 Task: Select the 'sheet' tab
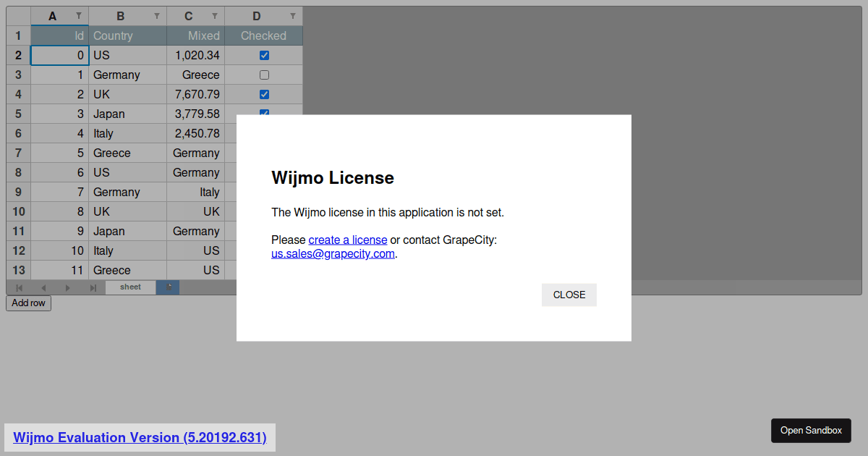pos(131,287)
